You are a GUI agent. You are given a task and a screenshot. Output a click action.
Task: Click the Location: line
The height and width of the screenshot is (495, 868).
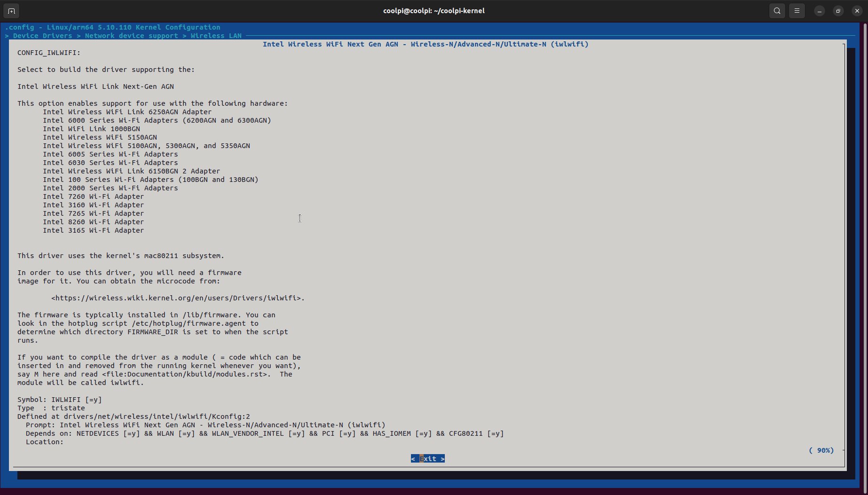coord(45,442)
